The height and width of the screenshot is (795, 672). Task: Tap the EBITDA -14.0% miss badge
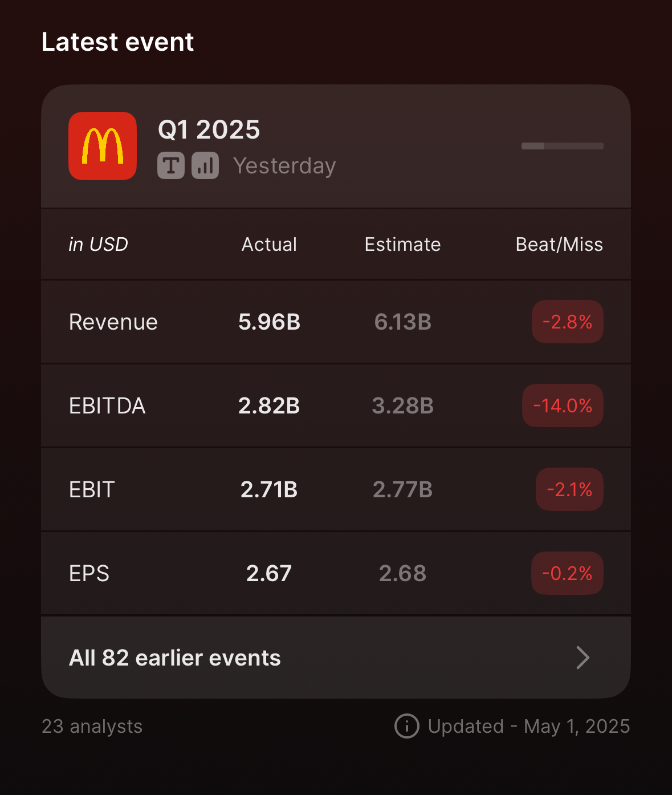click(563, 405)
